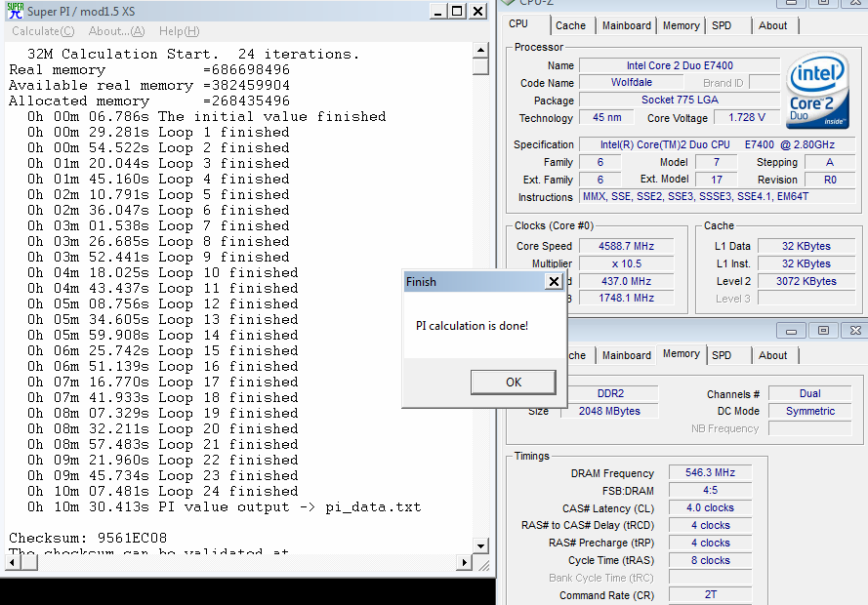Viewport: 868px width, 605px height.
Task: Click the Wolfdale code name value
Action: (631, 82)
